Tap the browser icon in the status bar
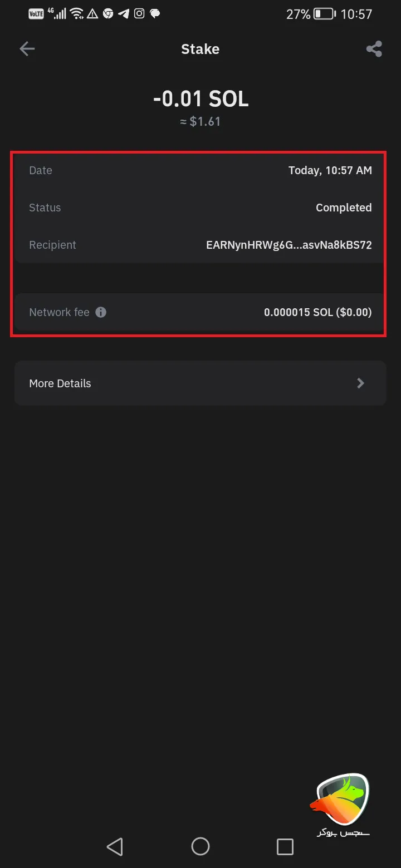401x868 pixels. click(108, 13)
